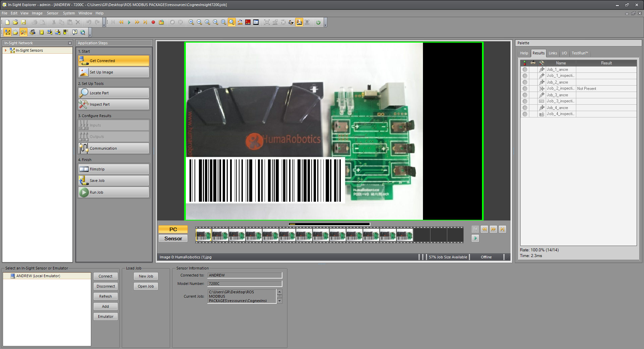
Task: Click the Zoom In magnifier icon
Action: click(x=191, y=22)
